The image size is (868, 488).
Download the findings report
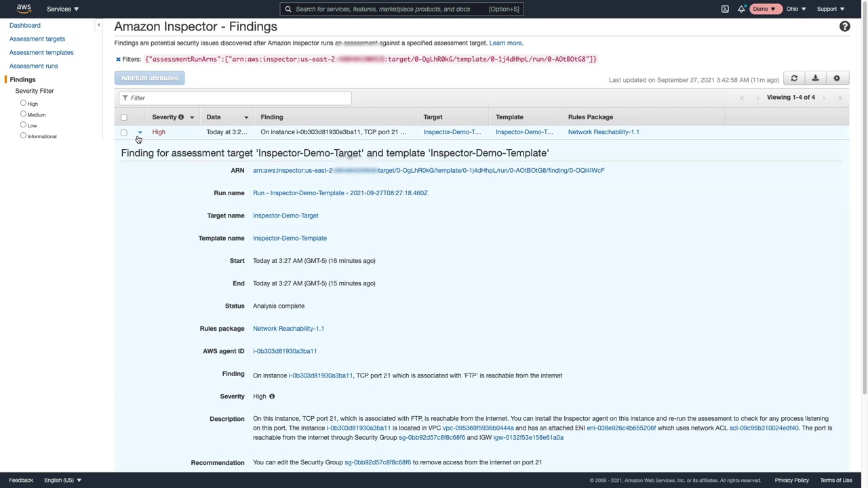pos(815,79)
